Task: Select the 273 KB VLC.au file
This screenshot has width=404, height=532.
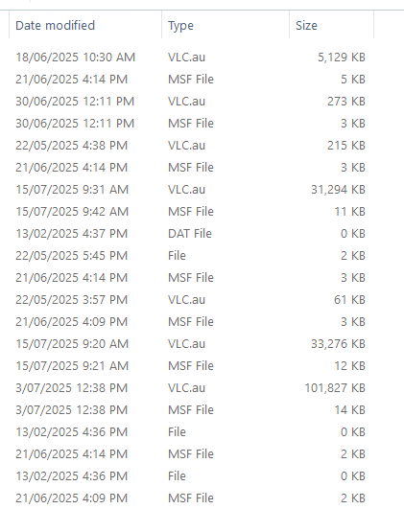Action: click(190, 101)
